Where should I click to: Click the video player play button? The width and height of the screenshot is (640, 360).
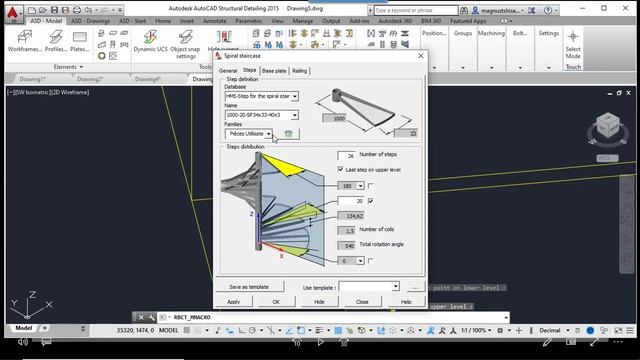(320, 342)
